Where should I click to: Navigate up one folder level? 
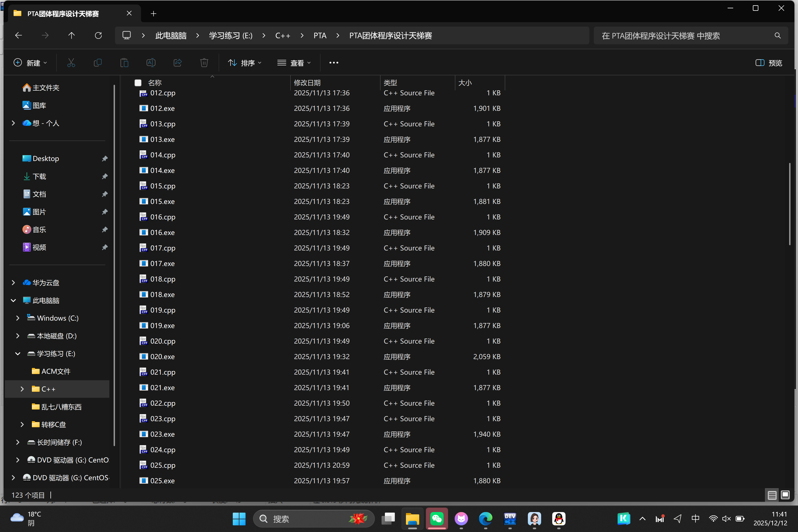click(71, 36)
